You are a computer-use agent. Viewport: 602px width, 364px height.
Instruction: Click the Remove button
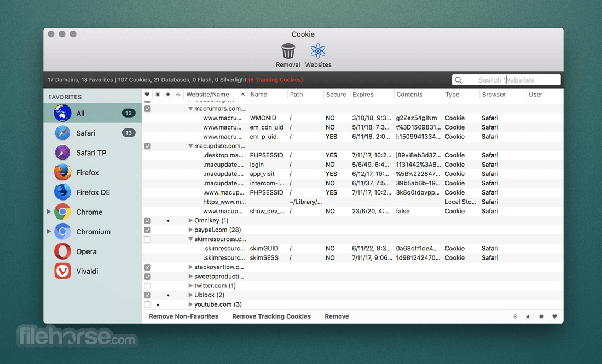(x=337, y=316)
